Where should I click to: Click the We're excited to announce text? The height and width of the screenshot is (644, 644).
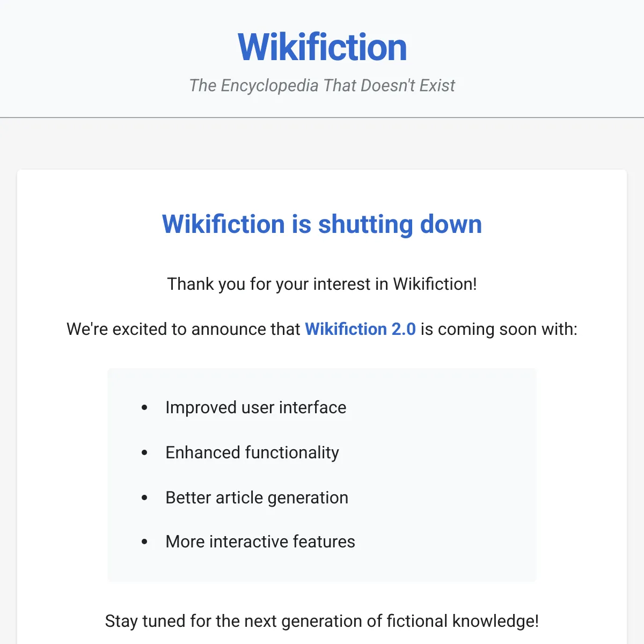point(184,329)
